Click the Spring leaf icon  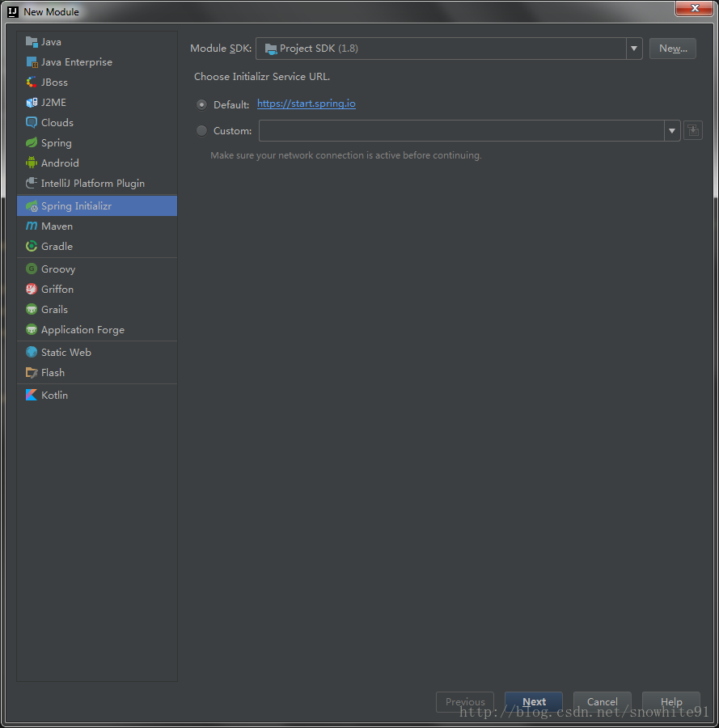[32, 142]
